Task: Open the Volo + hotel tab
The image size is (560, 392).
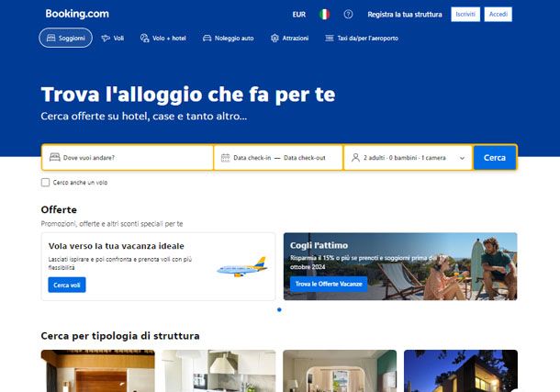Action: point(163,39)
